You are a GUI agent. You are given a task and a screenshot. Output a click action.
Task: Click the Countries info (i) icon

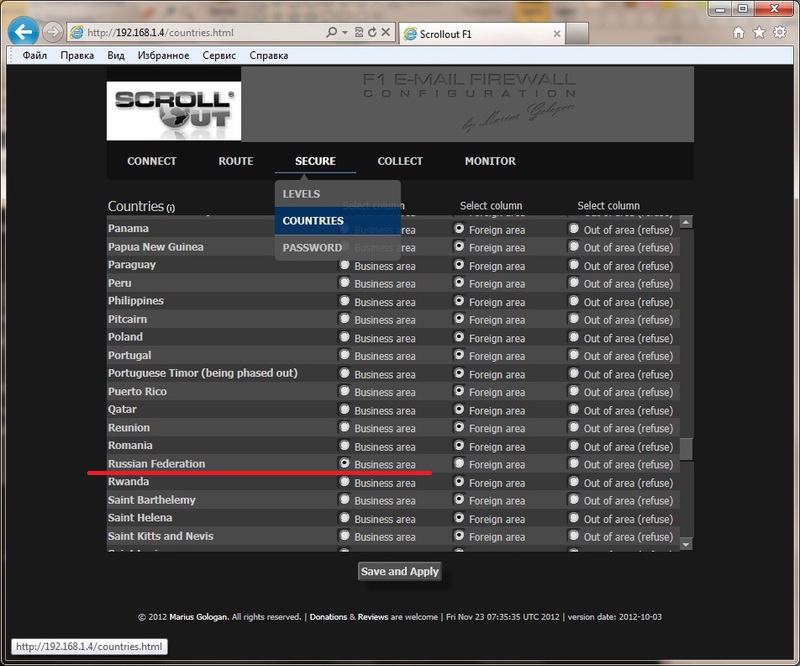(x=170, y=208)
